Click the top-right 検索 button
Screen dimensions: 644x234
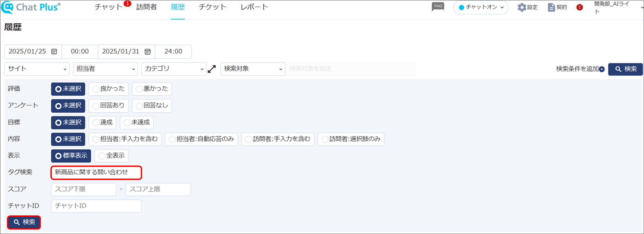click(x=625, y=69)
